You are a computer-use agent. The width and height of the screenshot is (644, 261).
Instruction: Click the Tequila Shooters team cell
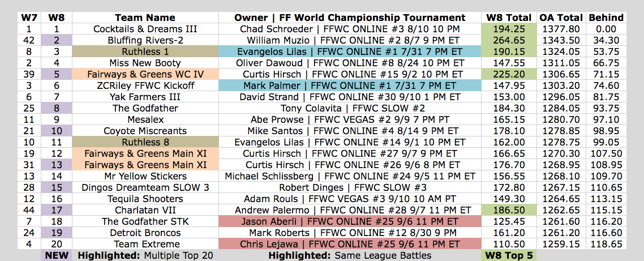click(x=145, y=199)
